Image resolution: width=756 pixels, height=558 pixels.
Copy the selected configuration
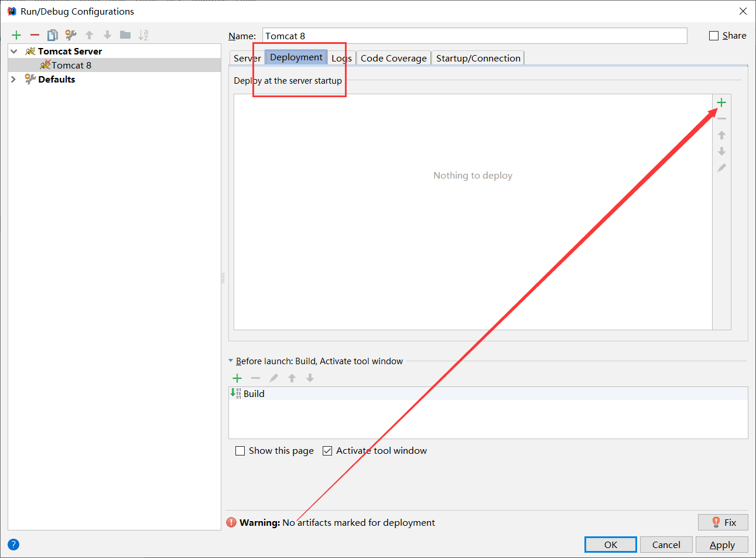53,35
